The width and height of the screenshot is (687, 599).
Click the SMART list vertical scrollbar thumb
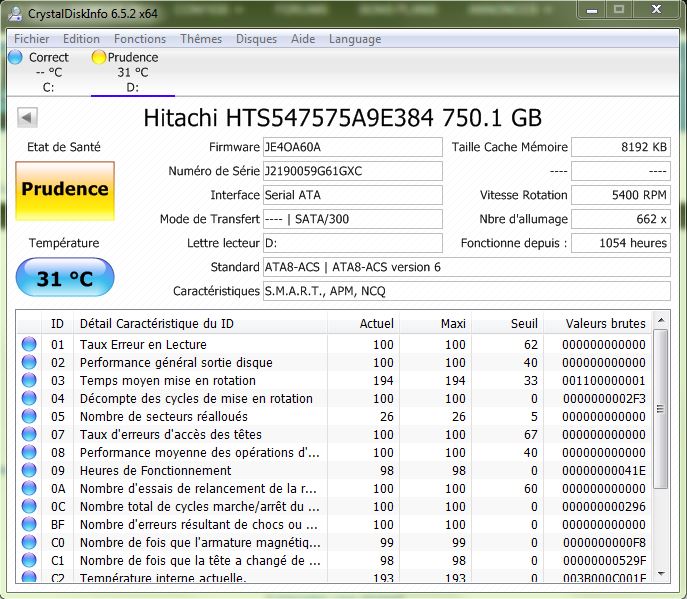pos(661,409)
